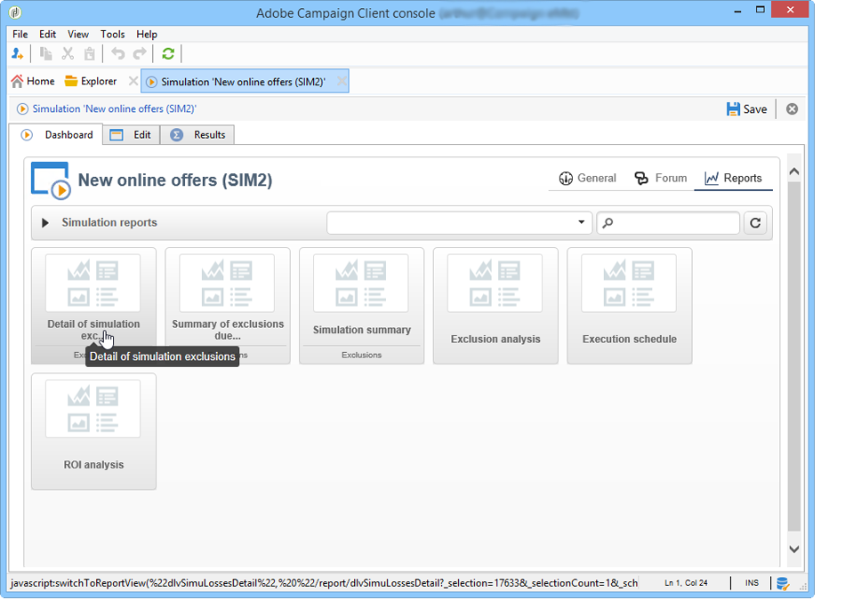This screenshot has width=845, height=616.
Task: Click the Cut scissors toolbar icon
Action: (68, 54)
